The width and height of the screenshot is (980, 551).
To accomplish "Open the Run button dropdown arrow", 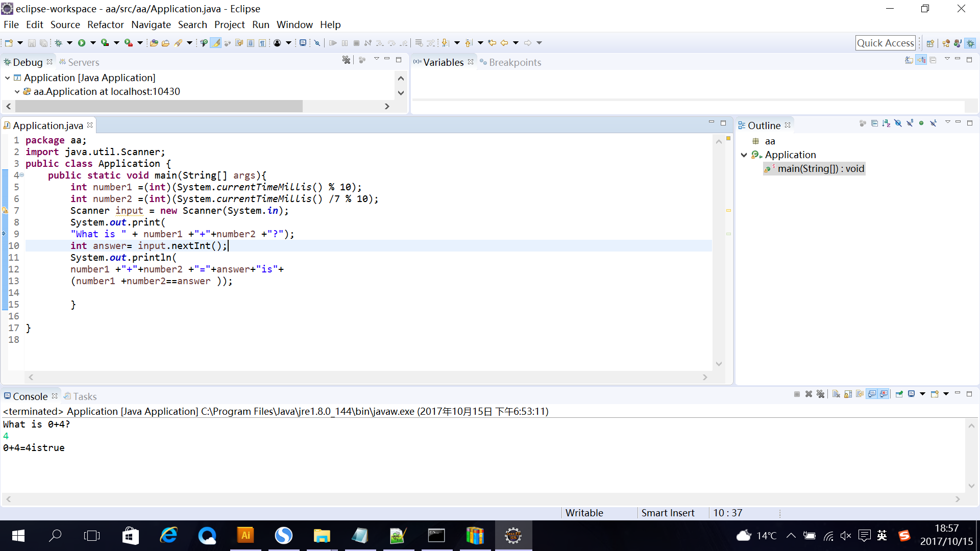I will click(x=93, y=43).
